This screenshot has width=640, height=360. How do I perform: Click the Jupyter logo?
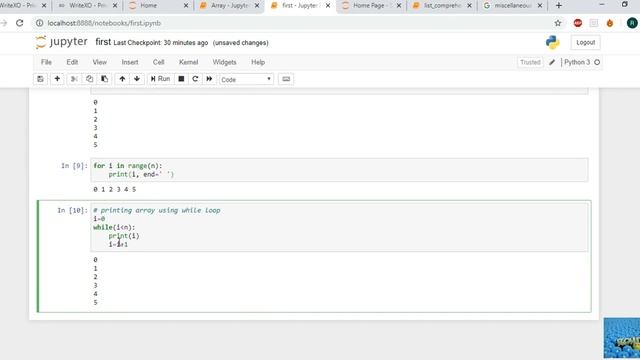(x=62, y=42)
